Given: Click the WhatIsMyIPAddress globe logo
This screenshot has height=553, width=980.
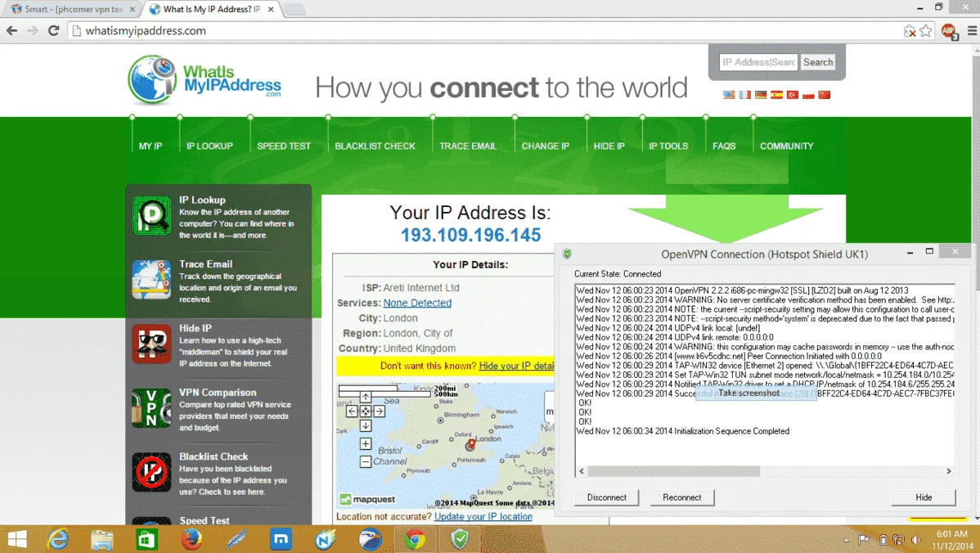Looking at the screenshot, I should (x=152, y=79).
